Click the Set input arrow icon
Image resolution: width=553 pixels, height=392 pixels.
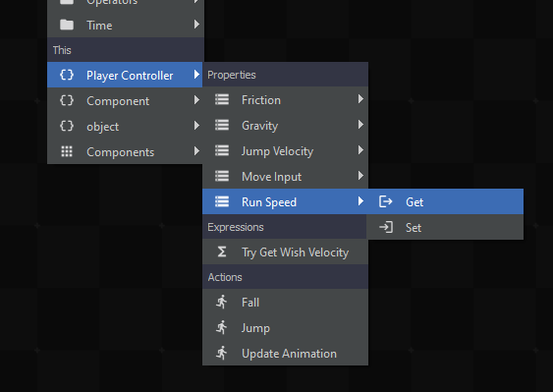tap(385, 227)
